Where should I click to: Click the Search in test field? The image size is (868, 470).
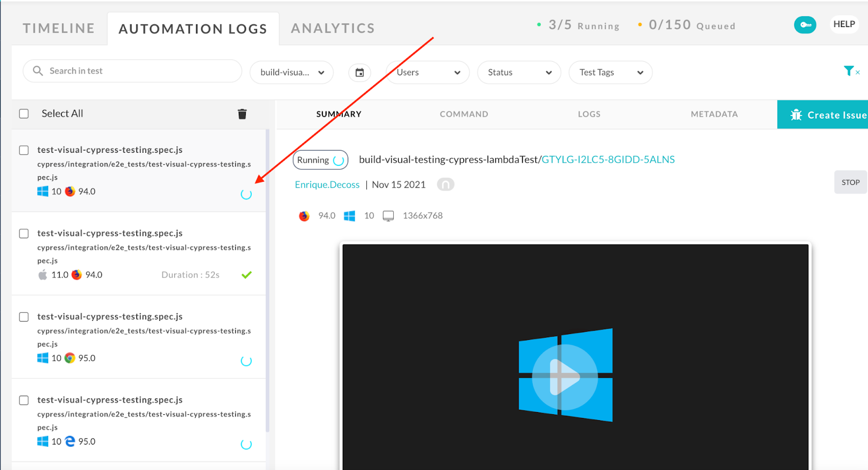coord(132,71)
